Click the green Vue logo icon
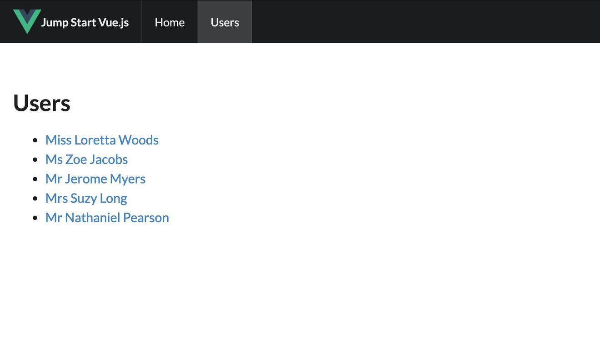Viewport: 600px width, 364px height. [27, 21]
